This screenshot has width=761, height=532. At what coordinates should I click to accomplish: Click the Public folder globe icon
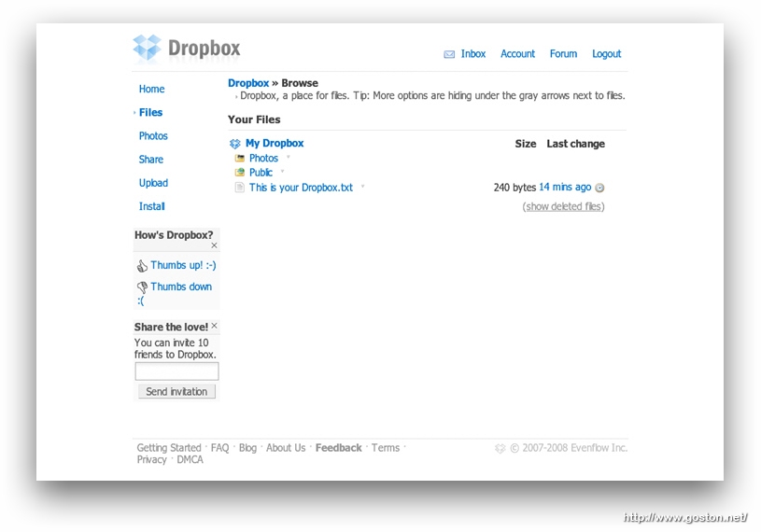pos(240,172)
